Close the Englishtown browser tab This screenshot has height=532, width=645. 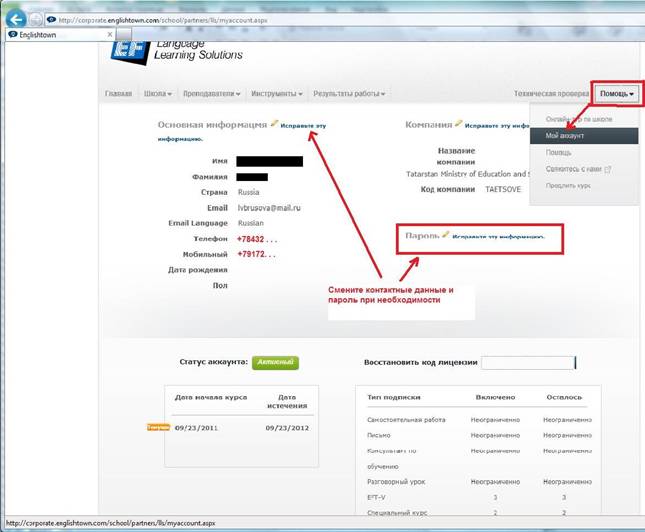point(110,34)
